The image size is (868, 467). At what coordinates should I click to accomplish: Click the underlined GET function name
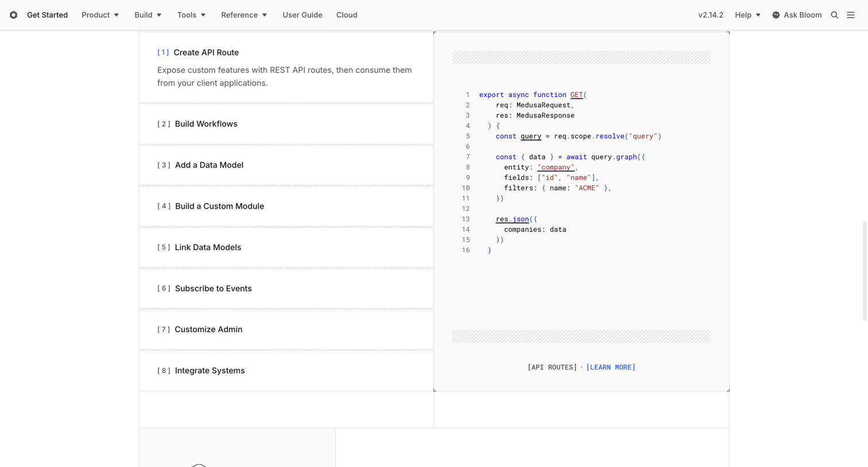coord(576,95)
